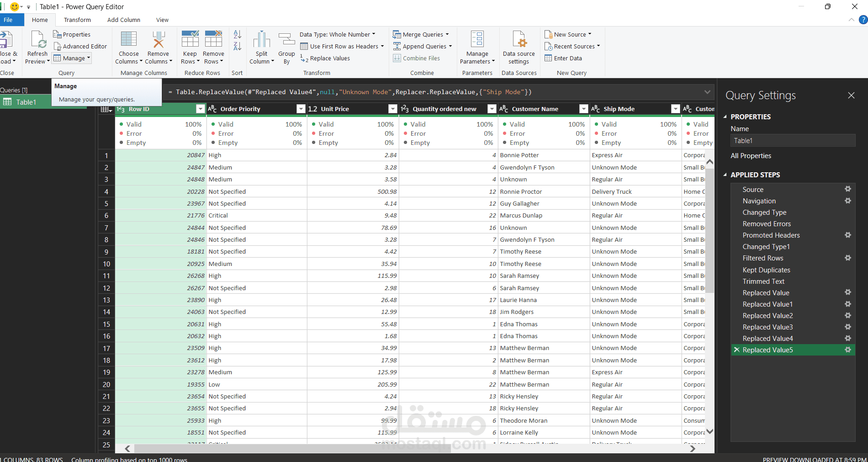Image resolution: width=868 pixels, height=462 pixels.
Task: Click the table corner menu icon
Action: [x=106, y=109]
